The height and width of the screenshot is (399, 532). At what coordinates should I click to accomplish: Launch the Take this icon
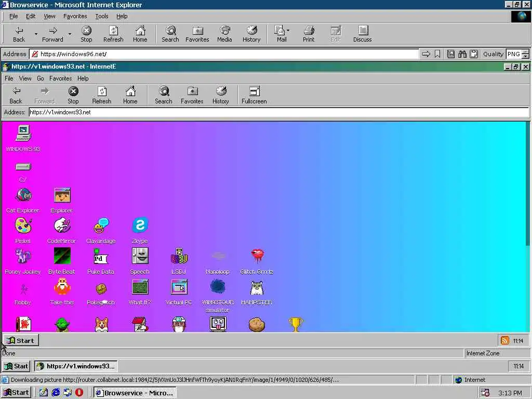[x=62, y=287]
